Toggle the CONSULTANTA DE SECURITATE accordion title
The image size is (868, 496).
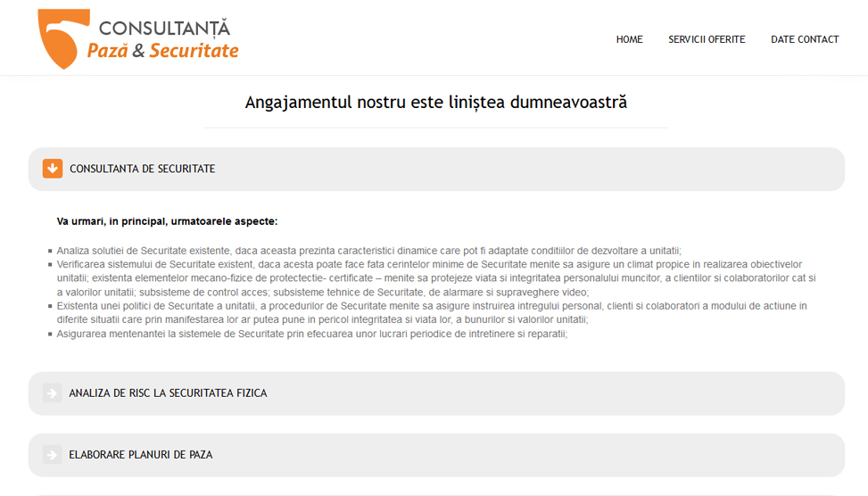(x=142, y=169)
